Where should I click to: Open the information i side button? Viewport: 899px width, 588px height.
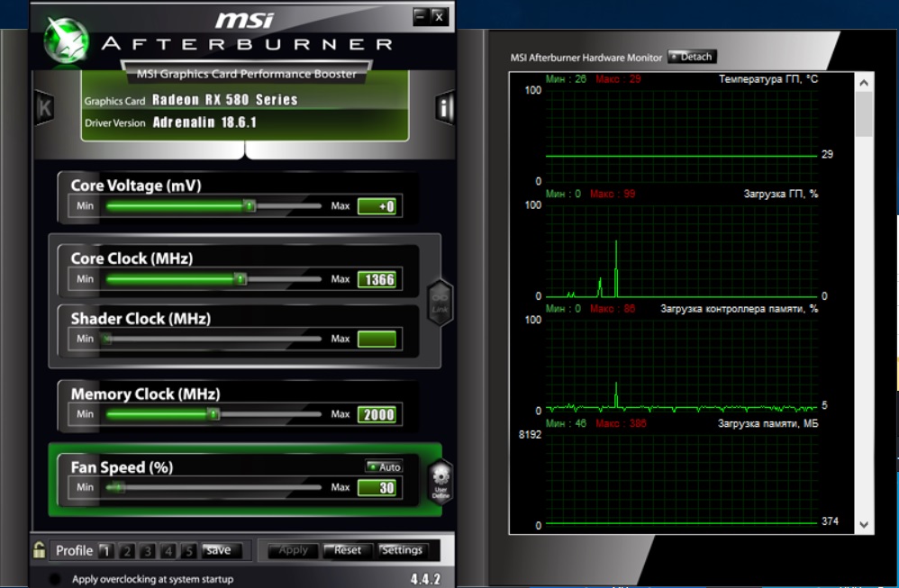tap(445, 107)
